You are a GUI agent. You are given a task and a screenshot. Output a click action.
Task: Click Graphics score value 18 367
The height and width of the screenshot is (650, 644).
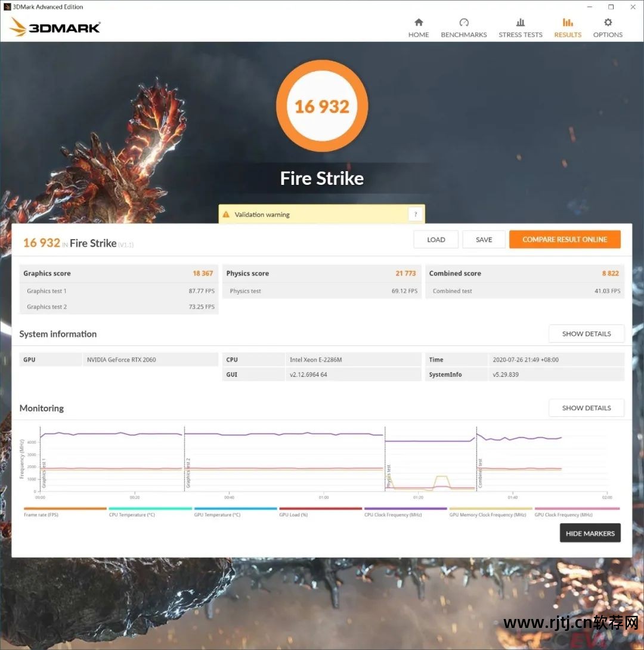click(x=203, y=273)
